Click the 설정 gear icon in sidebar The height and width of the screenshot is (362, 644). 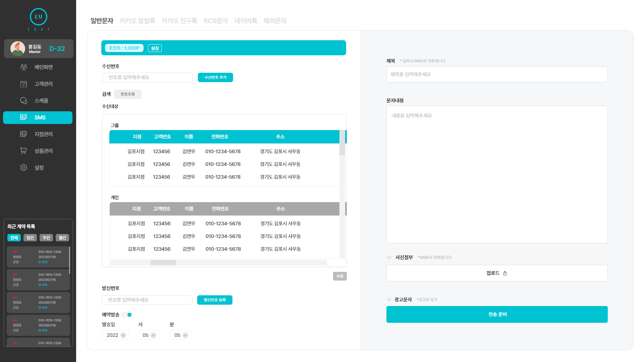[x=23, y=168]
